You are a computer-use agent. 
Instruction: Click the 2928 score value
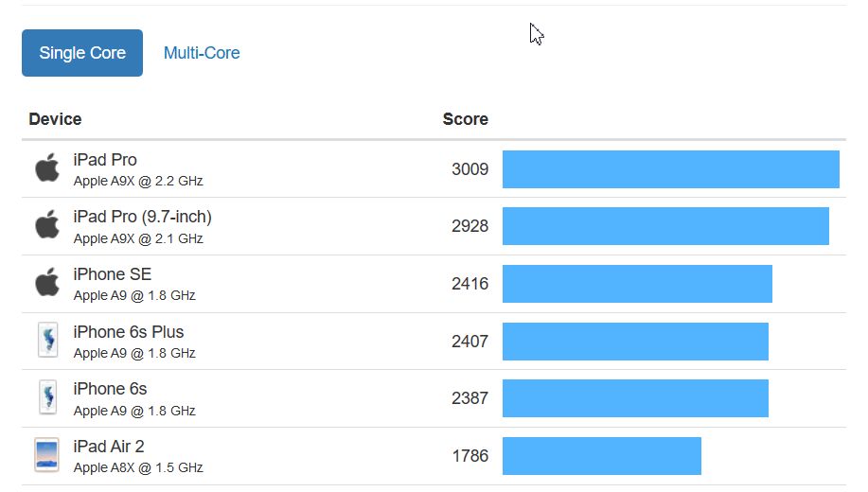coord(469,226)
